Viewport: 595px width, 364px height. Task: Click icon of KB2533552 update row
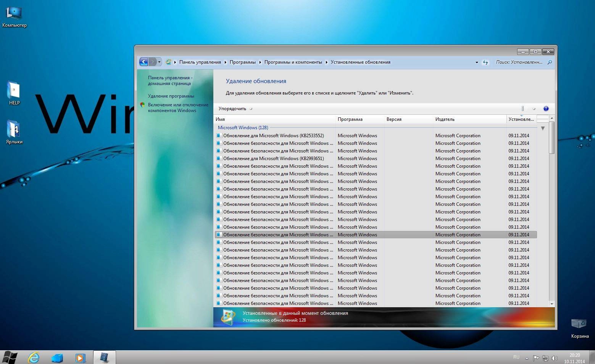click(x=219, y=136)
